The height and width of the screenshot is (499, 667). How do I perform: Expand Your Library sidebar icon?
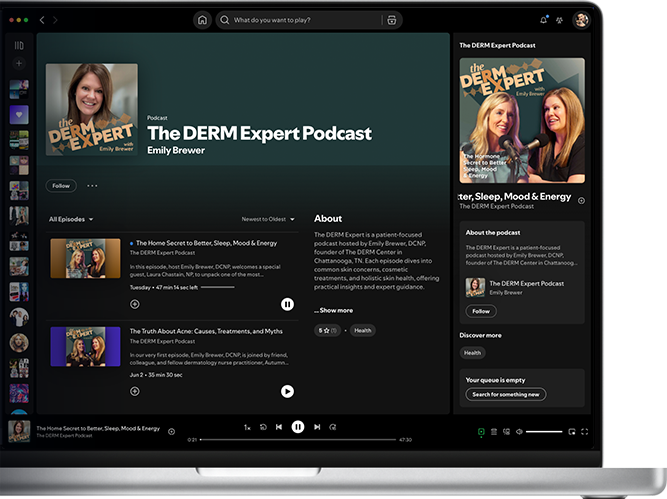[x=19, y=46]
